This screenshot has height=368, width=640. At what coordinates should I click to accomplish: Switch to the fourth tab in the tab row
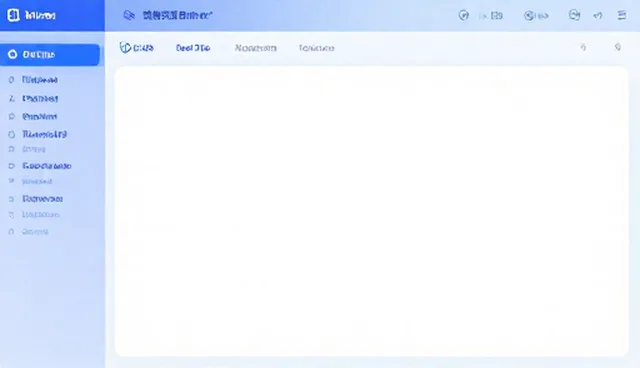[x=317, y=48]
